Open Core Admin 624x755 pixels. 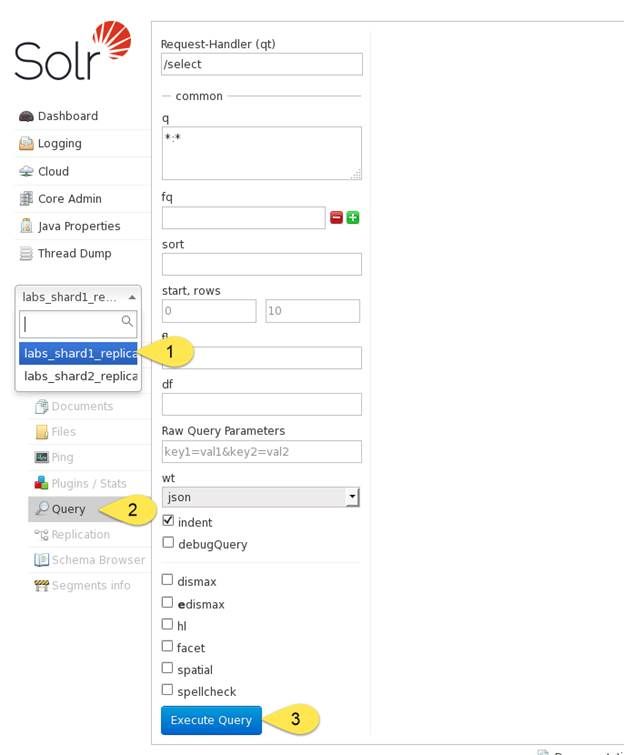click(70, 199)
